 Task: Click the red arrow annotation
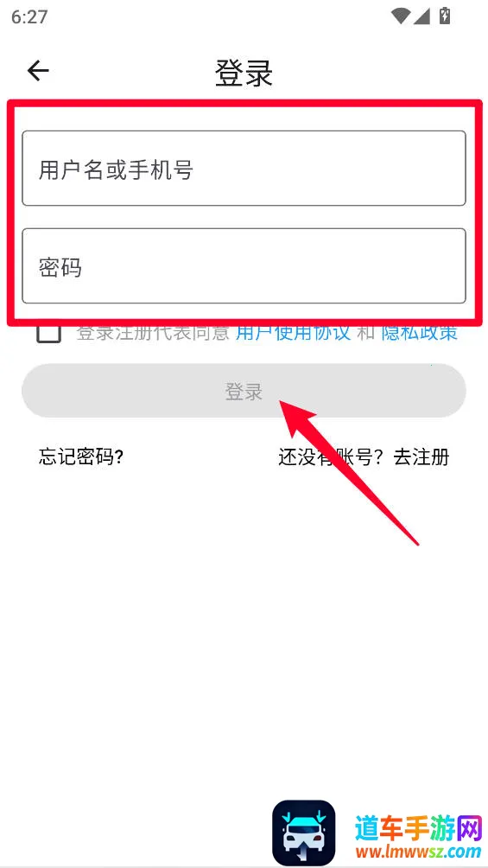coord(347,470)
